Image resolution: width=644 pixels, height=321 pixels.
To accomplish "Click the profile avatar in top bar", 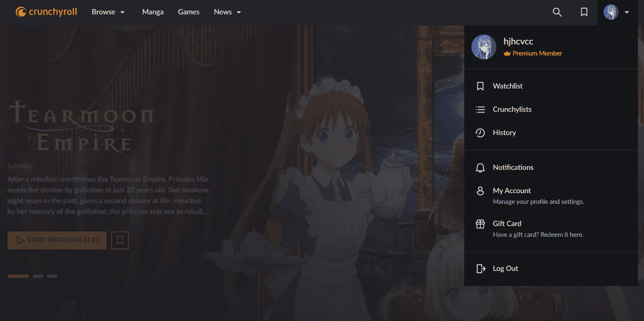I will pos(611,12).
